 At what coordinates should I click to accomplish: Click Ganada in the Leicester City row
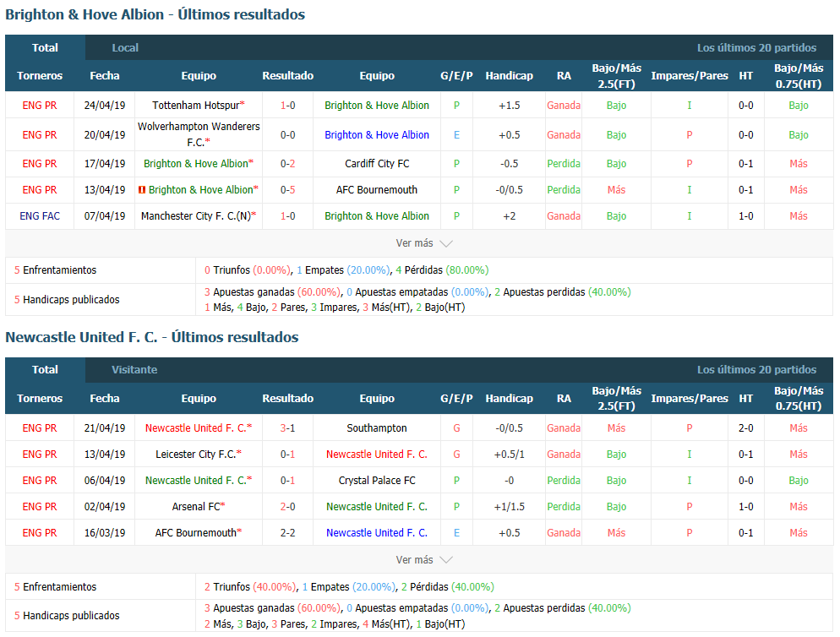coord(564,455)
